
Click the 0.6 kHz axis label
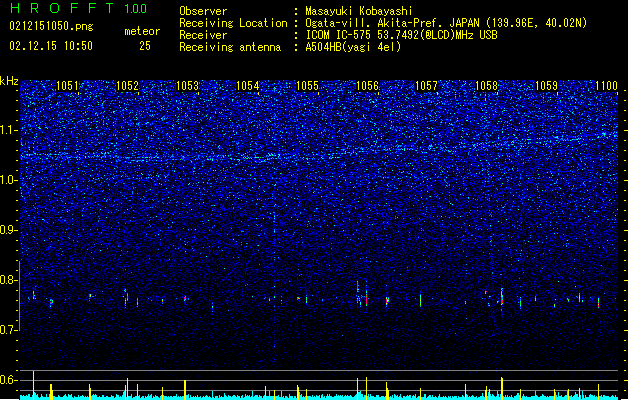coord(9,380)
